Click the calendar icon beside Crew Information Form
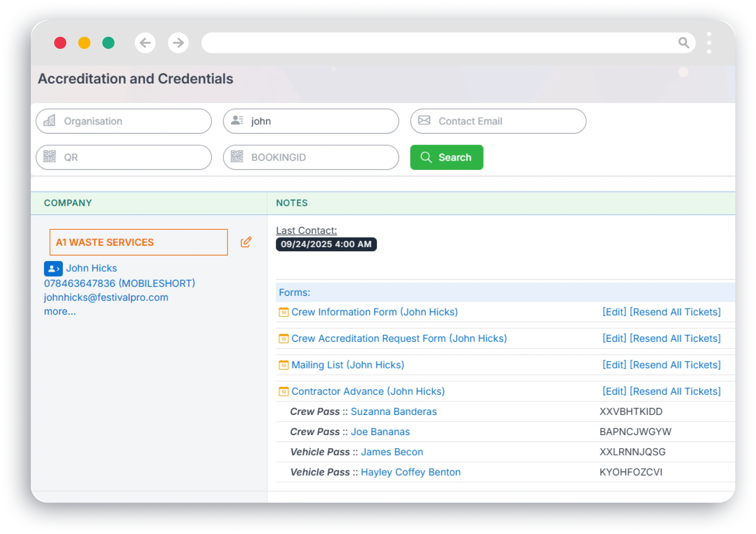756x534 pixels. 283,312
